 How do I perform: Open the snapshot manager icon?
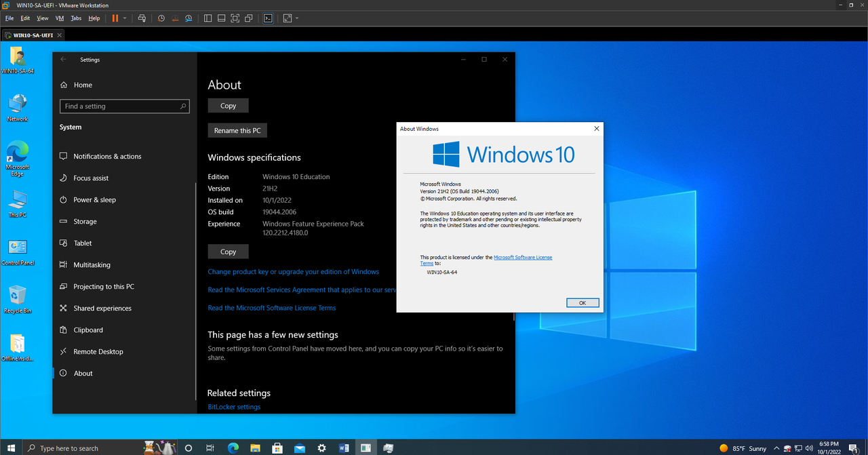pos(189,18)
